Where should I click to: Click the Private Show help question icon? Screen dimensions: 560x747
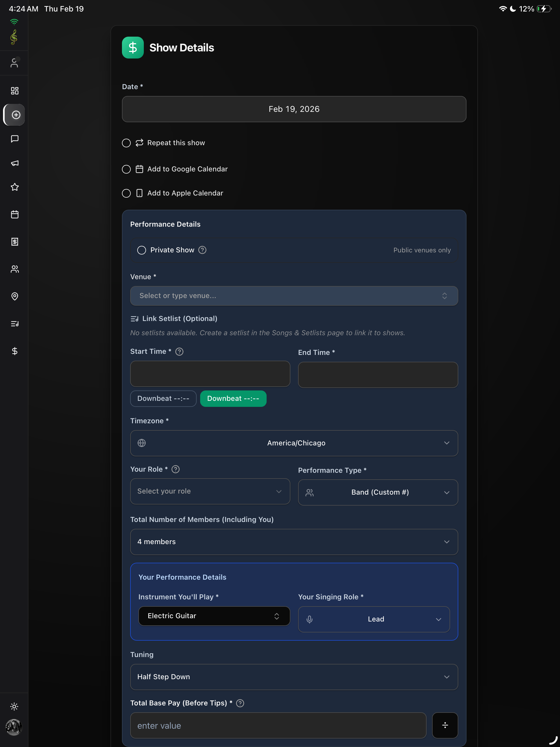(x=202, y=250)
